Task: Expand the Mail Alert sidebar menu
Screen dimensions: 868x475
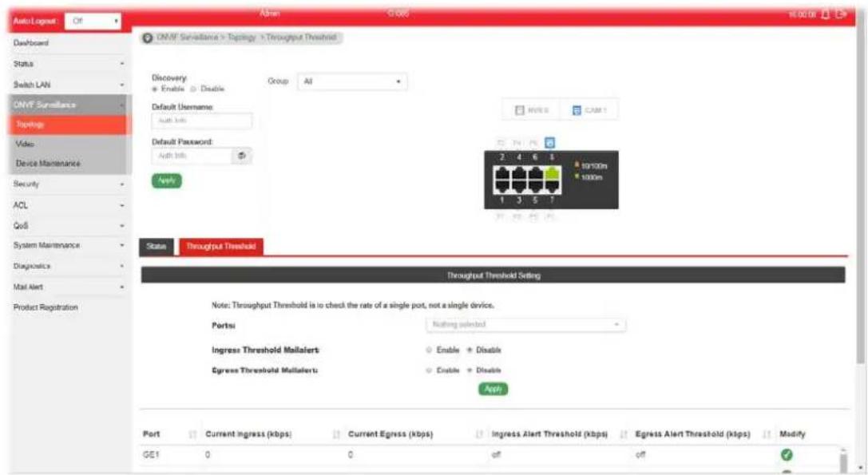Action: [x=68, y=287]
